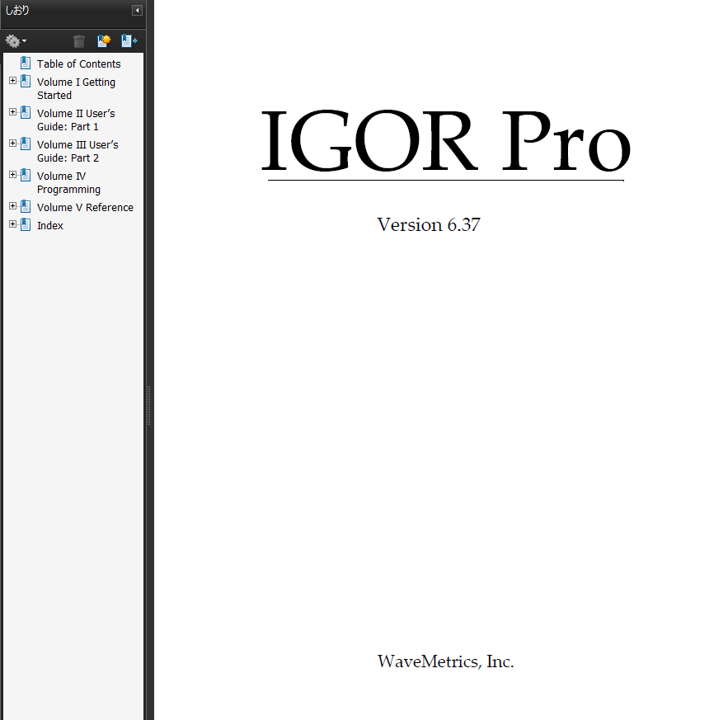The width and height of the screenshot is (728, 720).
Task: Click the expand current bookmark icon
Action: pyautogui.click(x=129, y=41)
